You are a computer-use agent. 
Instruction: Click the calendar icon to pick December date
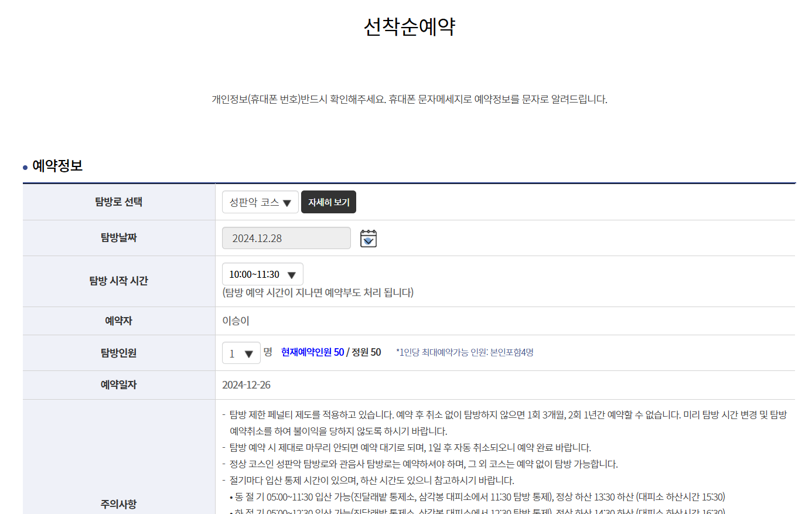point(368,238)
